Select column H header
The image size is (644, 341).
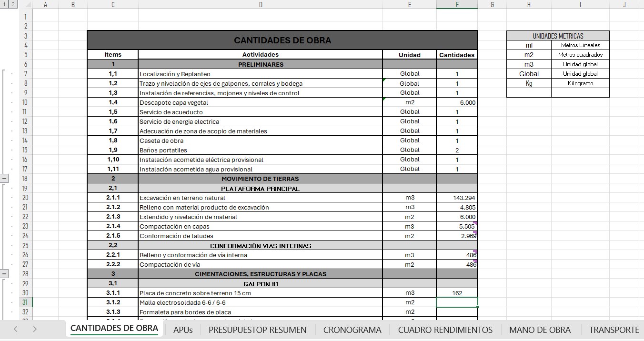(x=529, y=4)
